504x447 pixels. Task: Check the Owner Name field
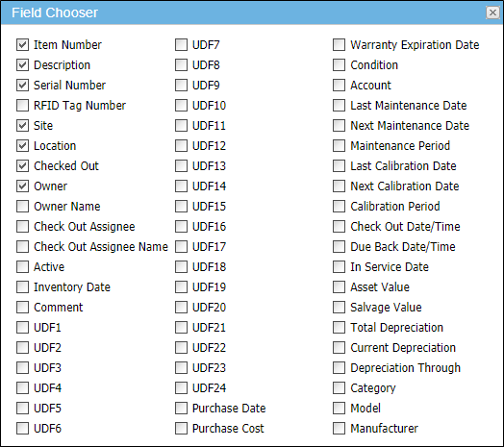tap(22, 206)
